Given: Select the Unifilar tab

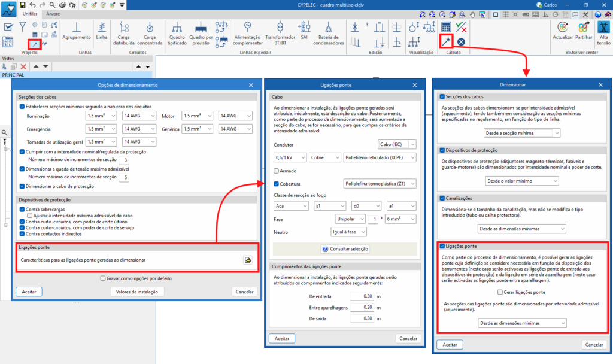Looking at the screenshot, I should pos(29,13).
